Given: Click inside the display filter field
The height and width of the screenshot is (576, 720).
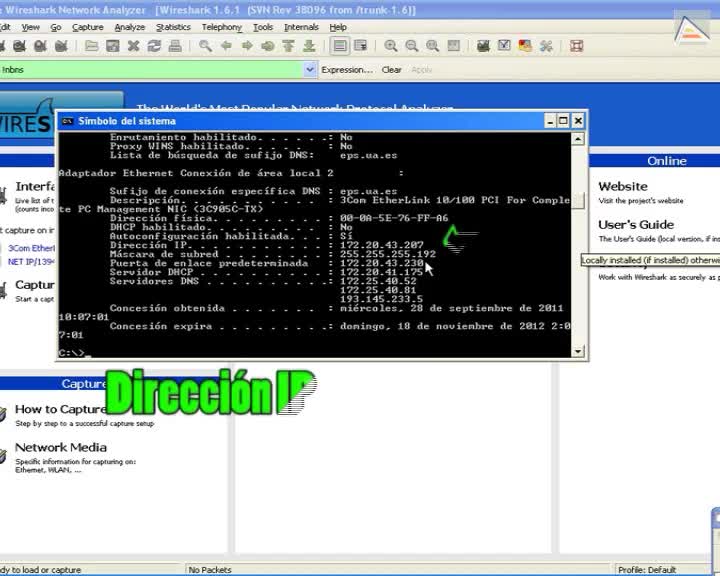Looking at the screenshot, I should [x=150, y=70].
